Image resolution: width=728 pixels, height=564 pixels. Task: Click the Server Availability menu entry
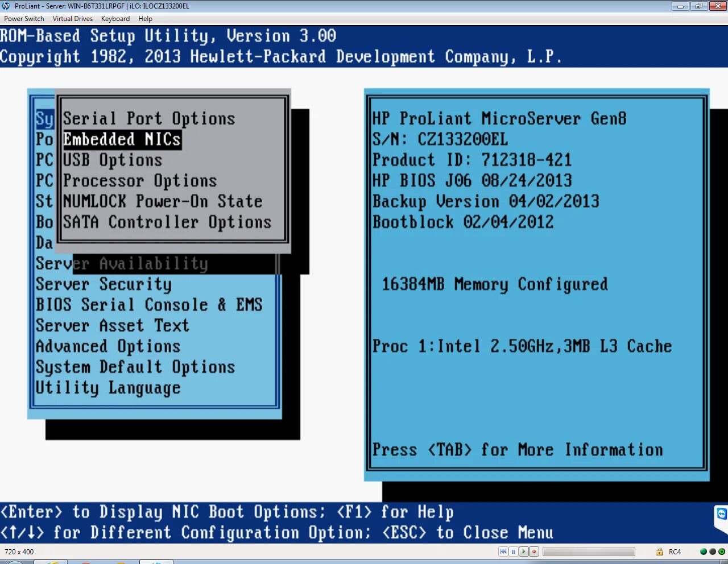pyautogui.click(x=122, y=263)
